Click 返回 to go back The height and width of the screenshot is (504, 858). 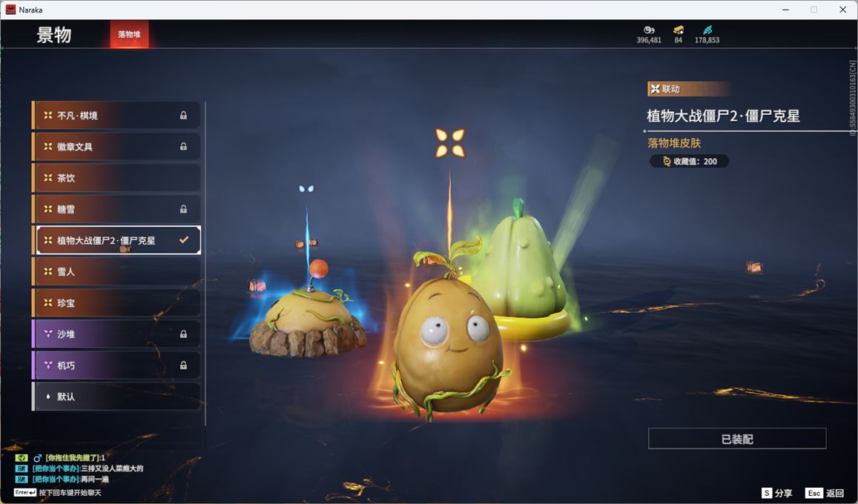(825, 493)
